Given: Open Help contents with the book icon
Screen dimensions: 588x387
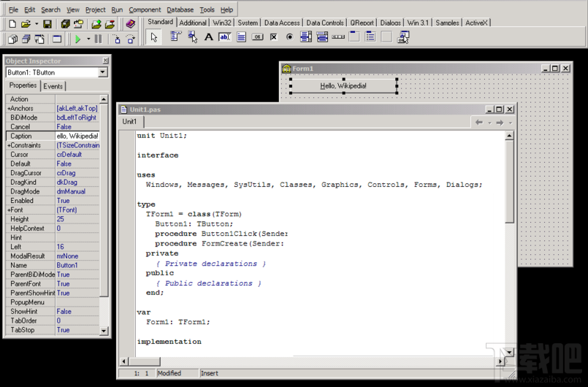Looking at the screenshot, I should [130, 24].
